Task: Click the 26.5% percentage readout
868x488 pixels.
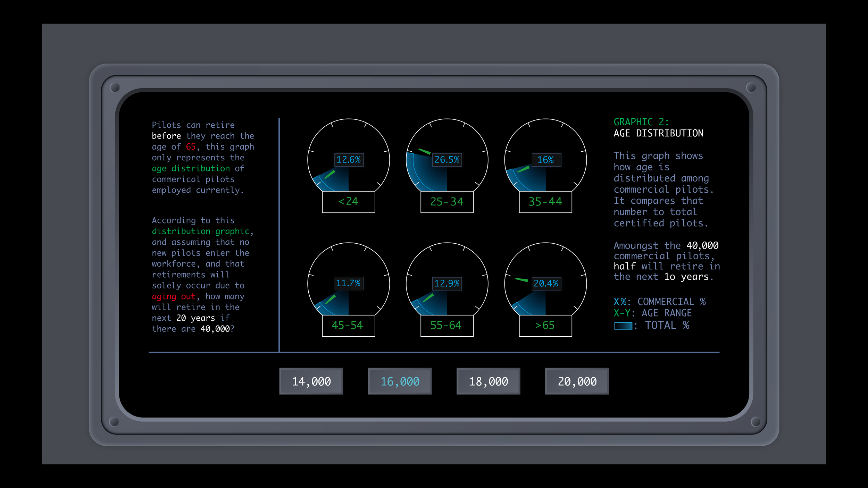Action: pyautogui.click(x=447, y=160)
